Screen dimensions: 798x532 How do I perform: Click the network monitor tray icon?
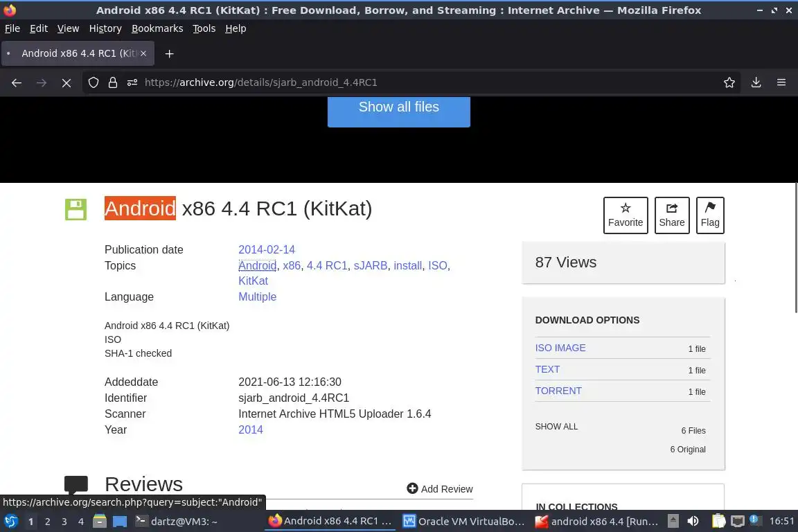pyautogui.click(x=738, y=521)
